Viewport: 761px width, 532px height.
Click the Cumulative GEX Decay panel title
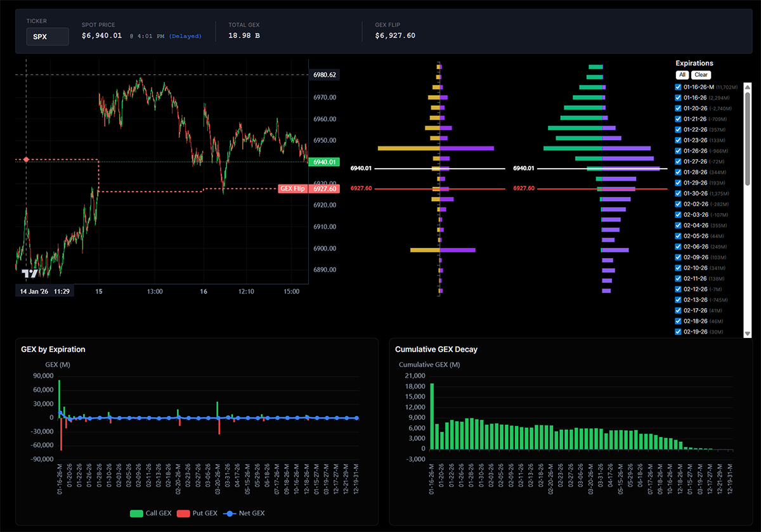436,349
